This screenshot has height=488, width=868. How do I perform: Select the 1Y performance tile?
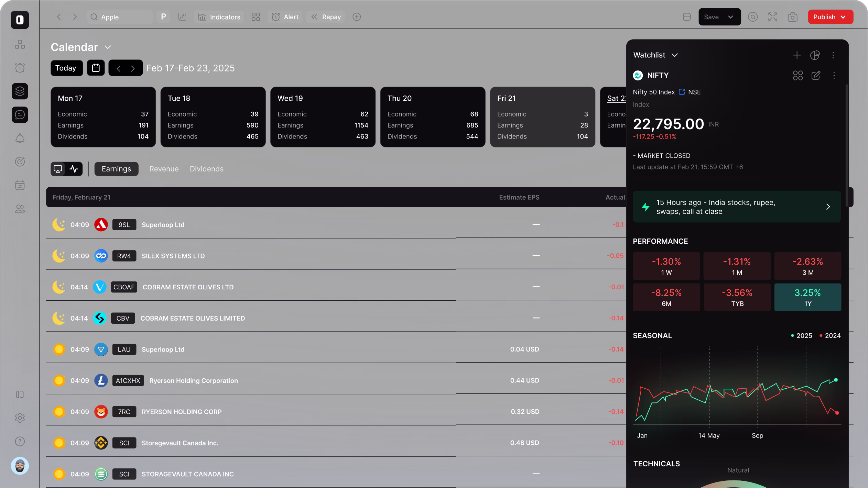point(807,297)
